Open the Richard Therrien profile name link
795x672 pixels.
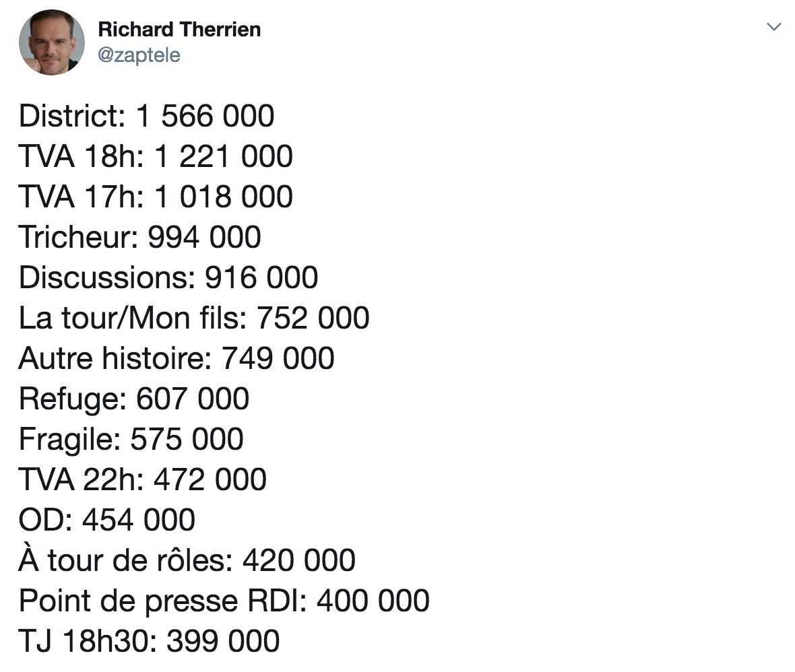[179, 30]
